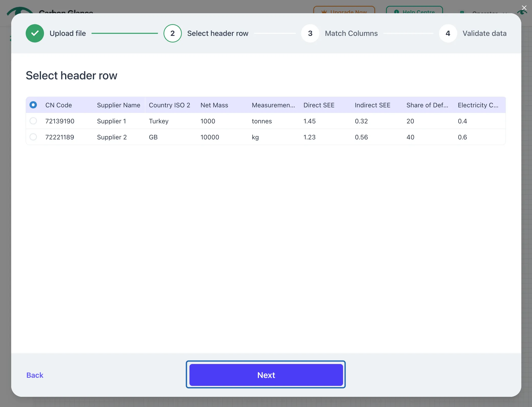Click the 0.56 Indirect SEE value
The width and height of the screenshot is (532, 407).
(x=361, y=137)
